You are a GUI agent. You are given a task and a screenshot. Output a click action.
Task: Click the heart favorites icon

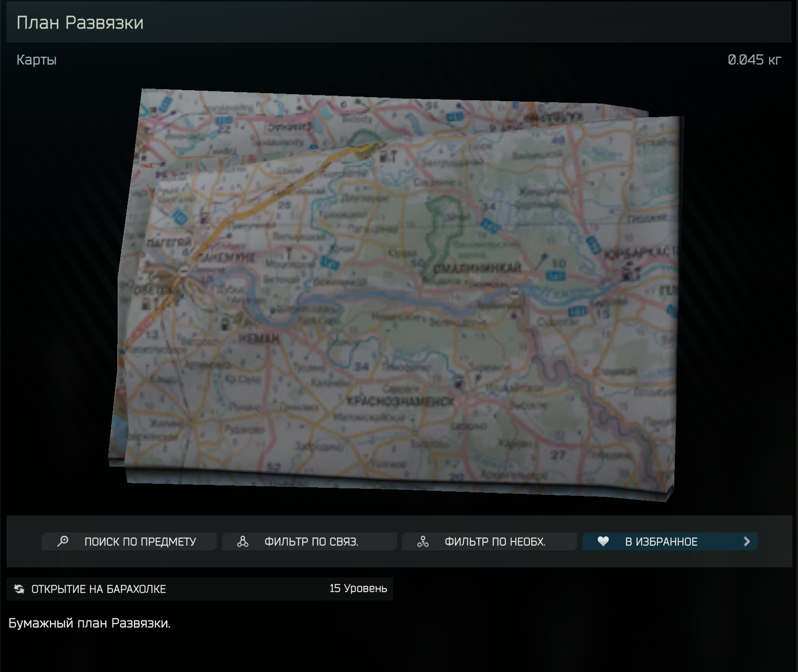603,541
